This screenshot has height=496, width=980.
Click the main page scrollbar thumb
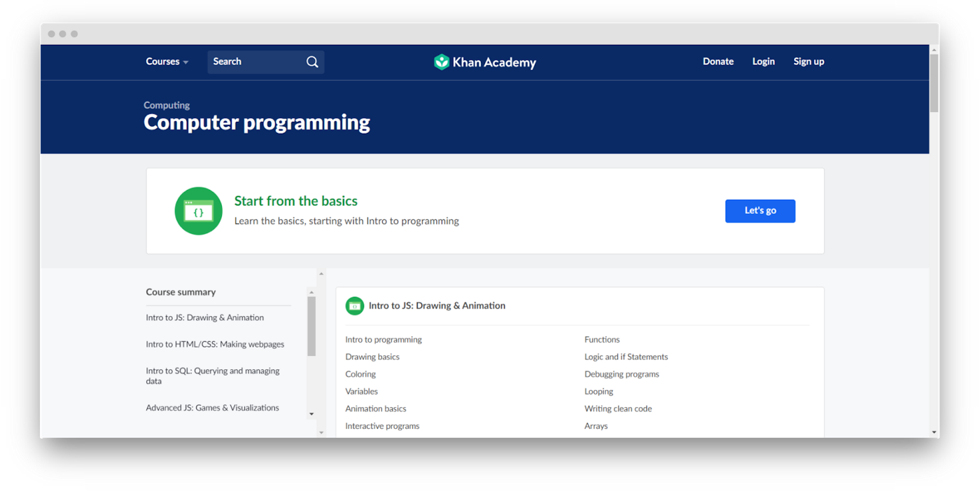(934, 83)
